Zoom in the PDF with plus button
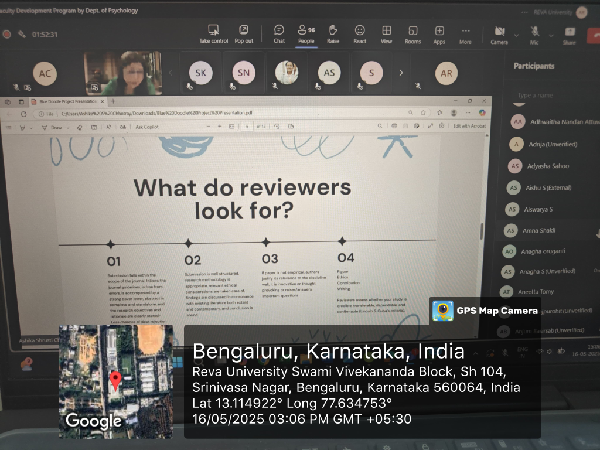Image resolution: width=600 pixels, height=450 pixels. [219, 126]
